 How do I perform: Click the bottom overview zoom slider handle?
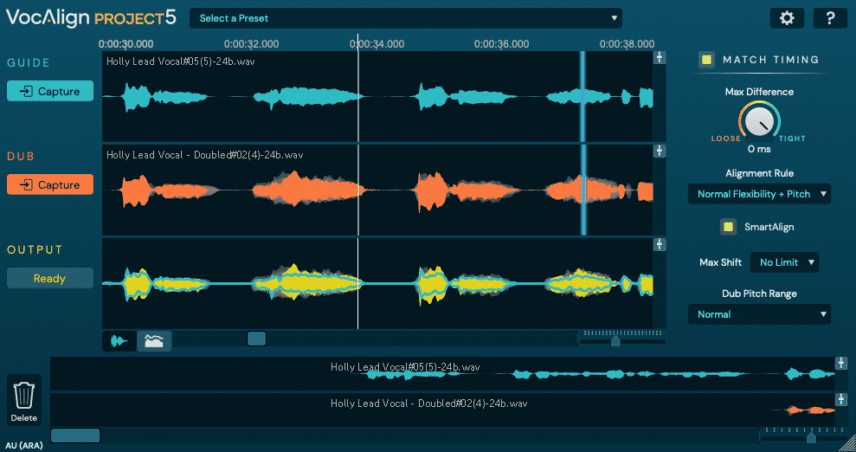[x=811, y=438]
